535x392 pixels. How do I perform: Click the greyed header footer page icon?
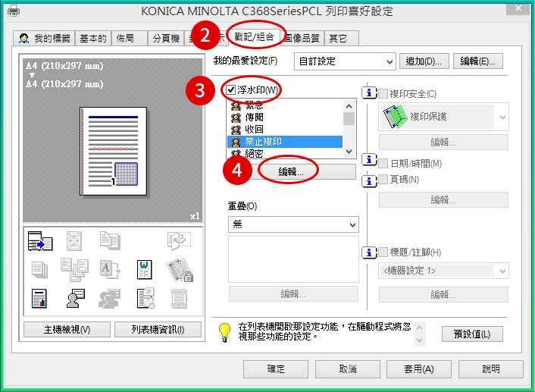click(179, 299)
